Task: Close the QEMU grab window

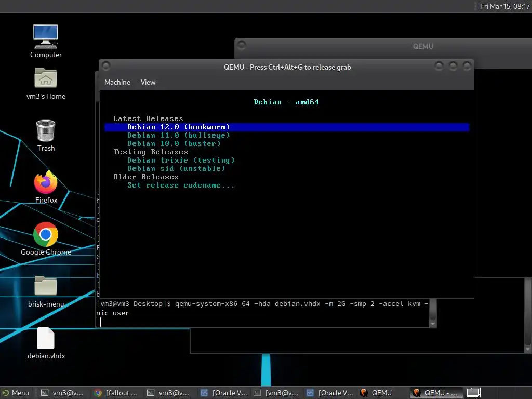Action: [467, 66]
